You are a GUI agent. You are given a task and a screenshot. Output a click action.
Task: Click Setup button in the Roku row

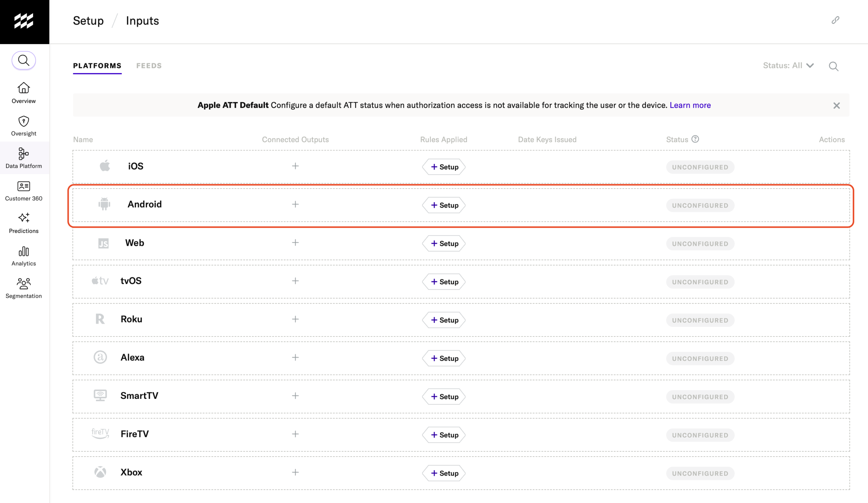pos(443,320)
